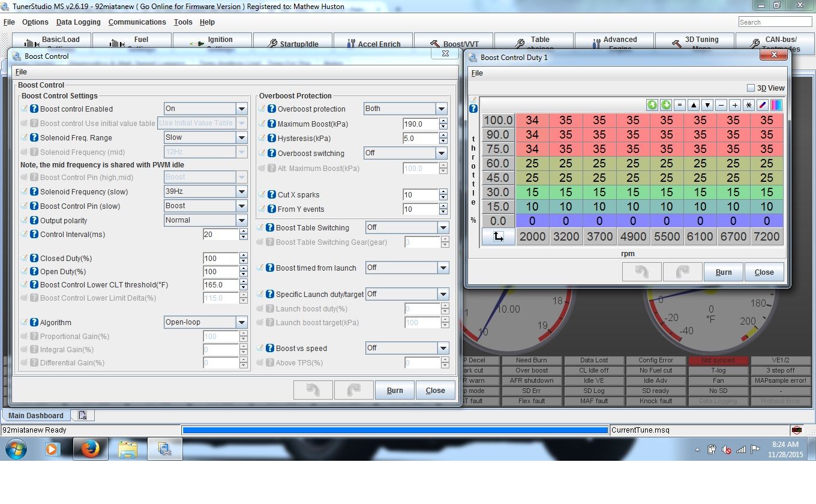The image size is (816, 504).
Task: Click the plus increment table icon
Action: (734, 105)
